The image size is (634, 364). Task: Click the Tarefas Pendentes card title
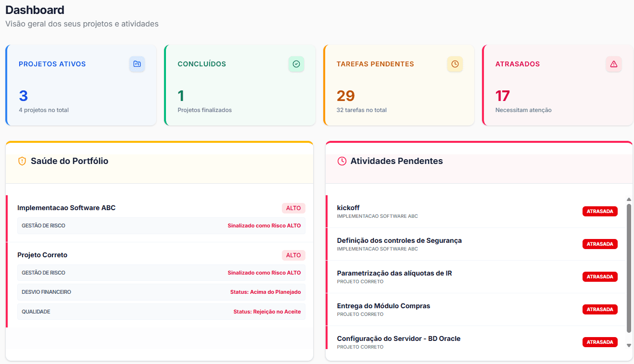pyautogui.click(x=375, y=64)
